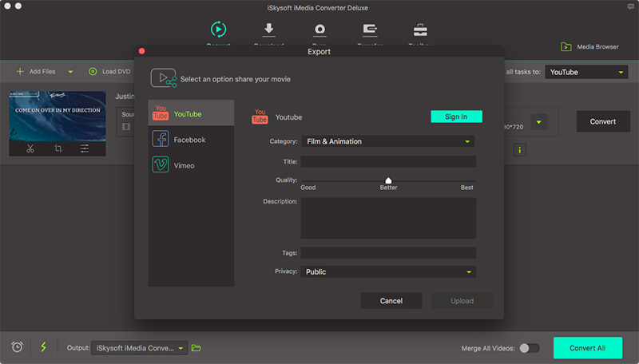
Task: Click the Quality slider handle at Better
Action: tap(388, 181)
